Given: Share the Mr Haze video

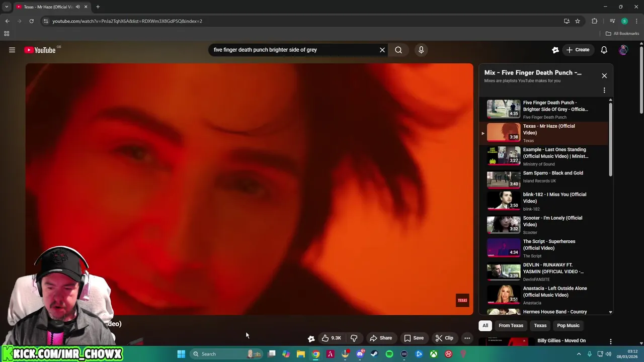Looking at the screenshot, I should (381, 338).
